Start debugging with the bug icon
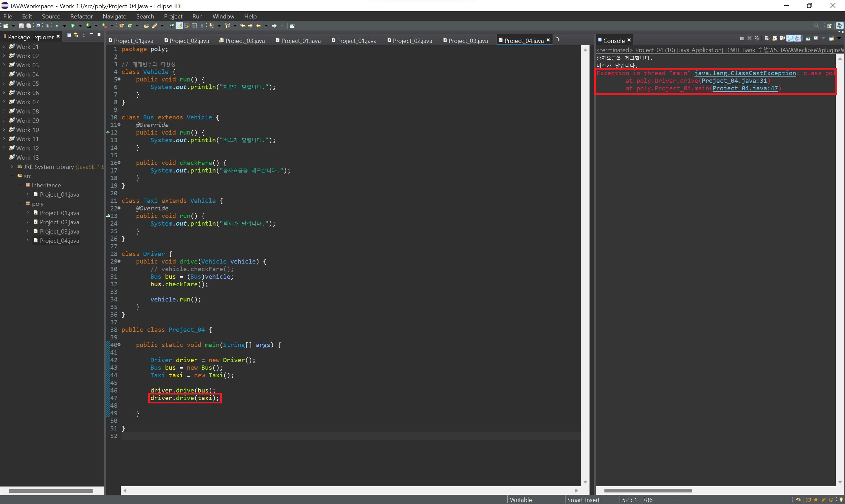Screen dimensions: 845x504 point(57,26)
